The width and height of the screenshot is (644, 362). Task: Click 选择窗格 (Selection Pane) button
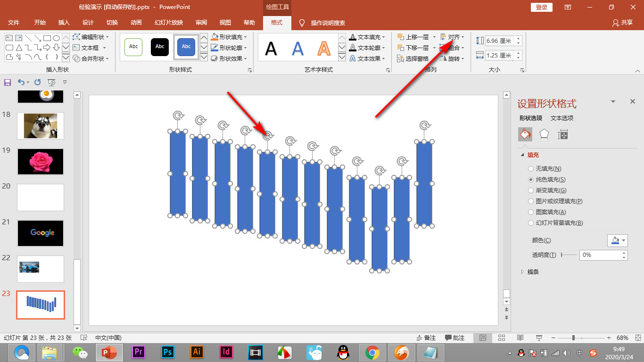tap(413, 58)
